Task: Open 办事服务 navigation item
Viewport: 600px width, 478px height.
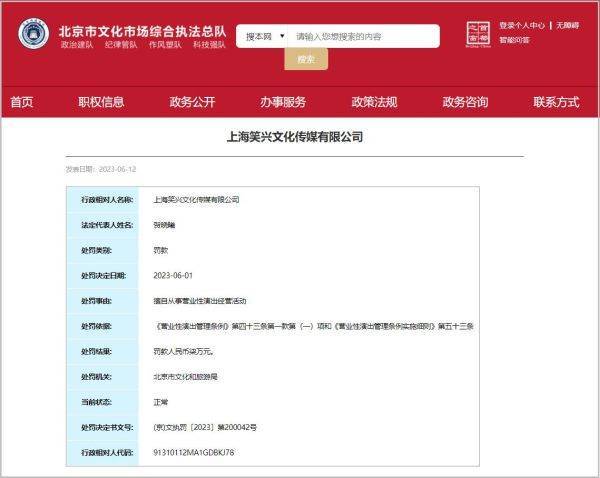Action: coord(283,102)
